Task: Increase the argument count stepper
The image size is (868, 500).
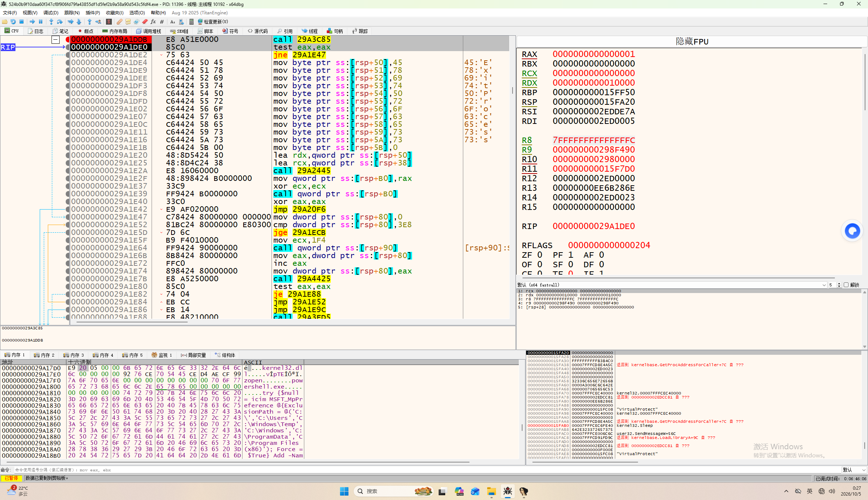Action: coord(839,283)
